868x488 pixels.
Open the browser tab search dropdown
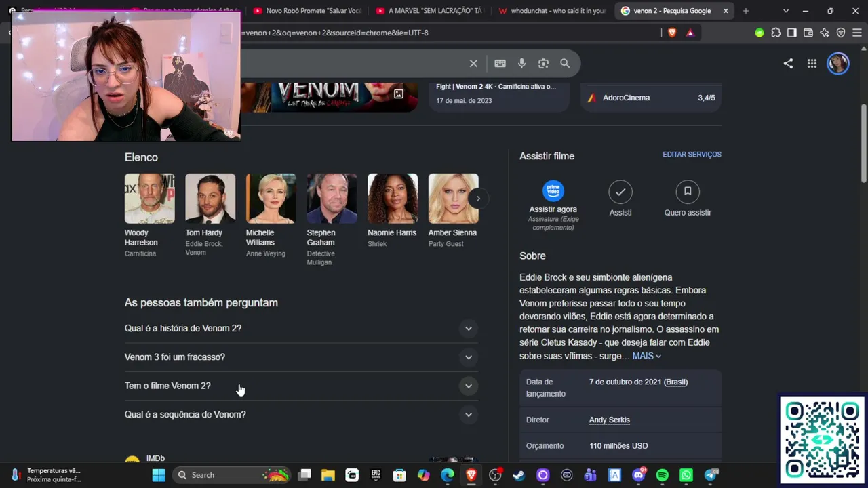click(786, 11)
